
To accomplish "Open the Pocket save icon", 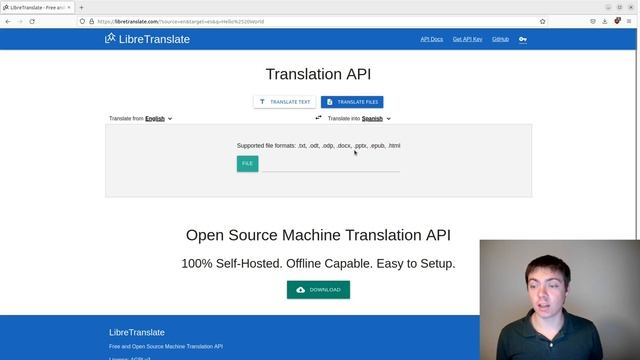I will point(593,21).
